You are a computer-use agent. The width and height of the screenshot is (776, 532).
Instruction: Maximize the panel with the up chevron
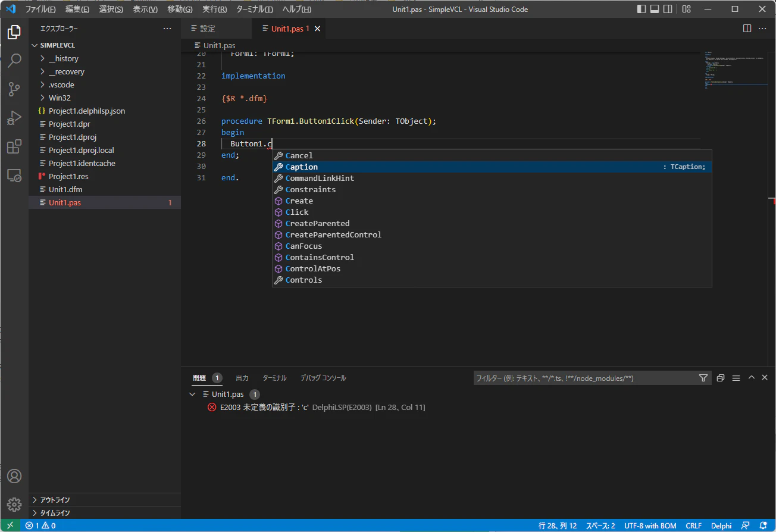[x=752, y=378]
